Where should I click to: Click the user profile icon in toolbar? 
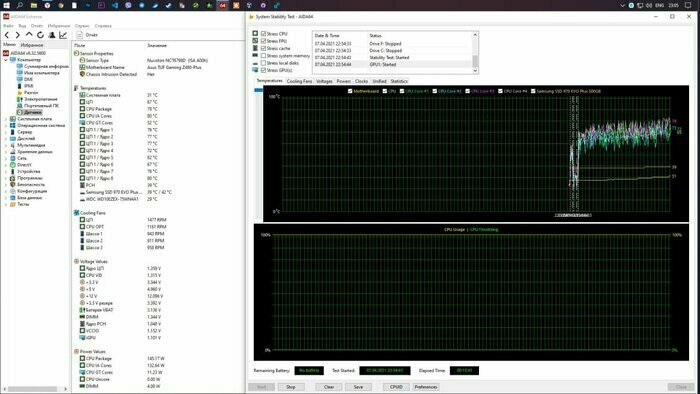(x=52, y=35)
